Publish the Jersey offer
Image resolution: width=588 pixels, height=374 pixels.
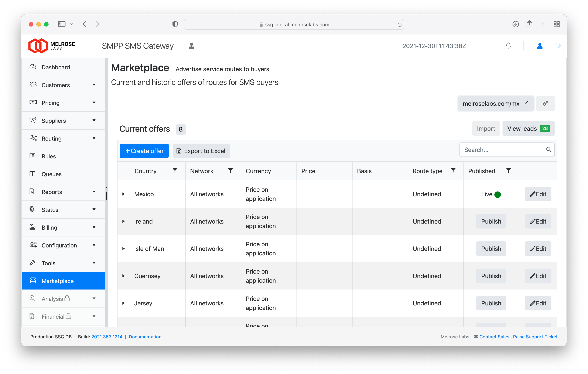coord(491,303)
